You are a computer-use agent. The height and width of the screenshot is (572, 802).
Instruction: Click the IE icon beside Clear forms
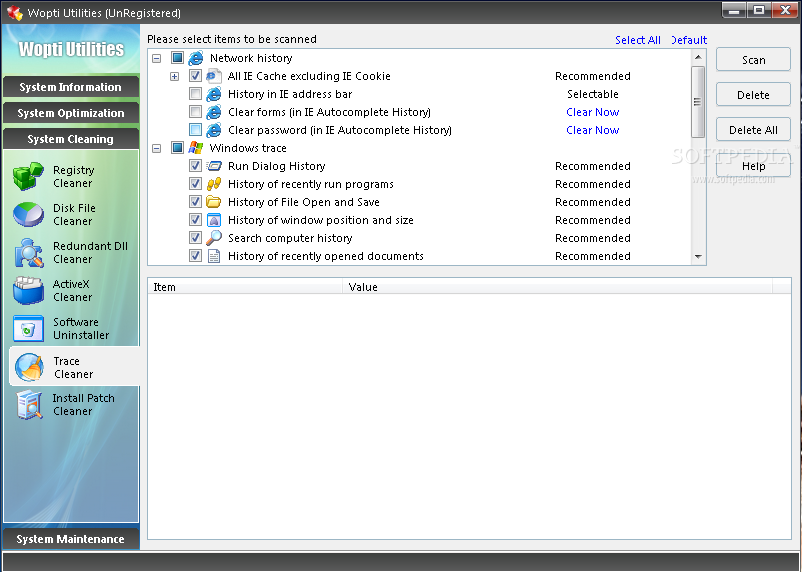[214, 112]
